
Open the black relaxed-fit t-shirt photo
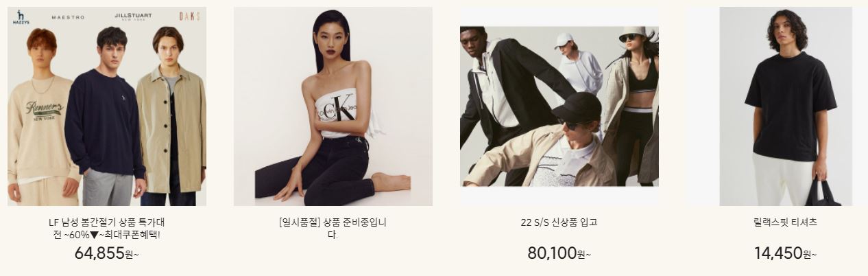click(x=786, y=106)
